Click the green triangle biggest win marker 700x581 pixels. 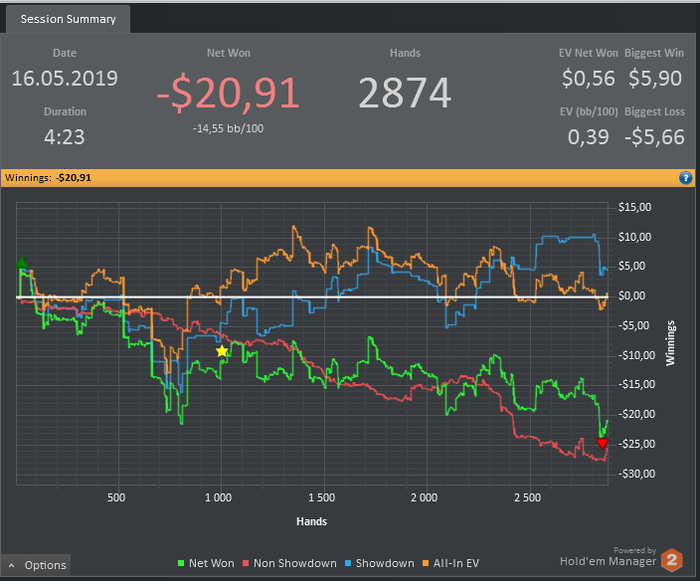pos(21,263)
